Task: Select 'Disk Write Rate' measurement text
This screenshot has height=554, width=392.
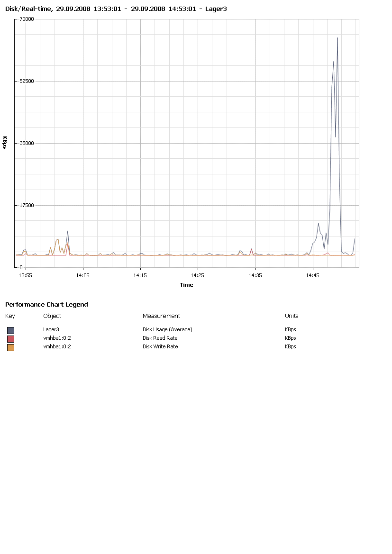Action: click(x=161, y=346)
